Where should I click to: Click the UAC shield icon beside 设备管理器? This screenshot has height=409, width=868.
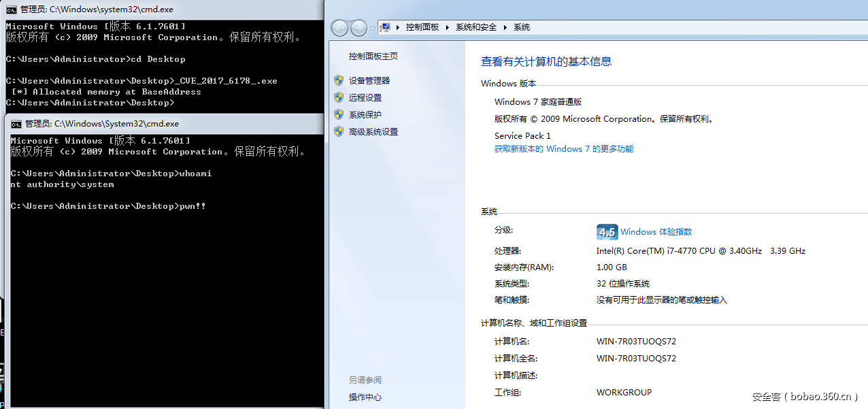point(339,80)
